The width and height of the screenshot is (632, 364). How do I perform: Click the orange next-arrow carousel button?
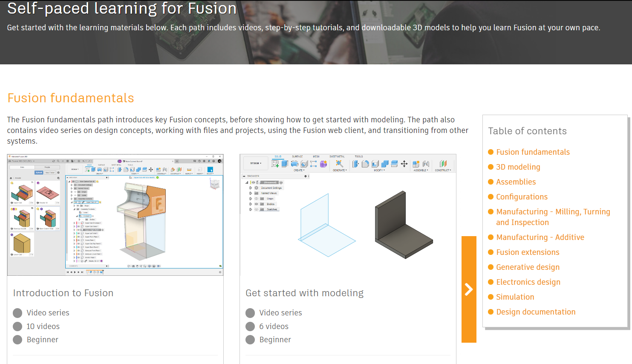click(469, 289)
